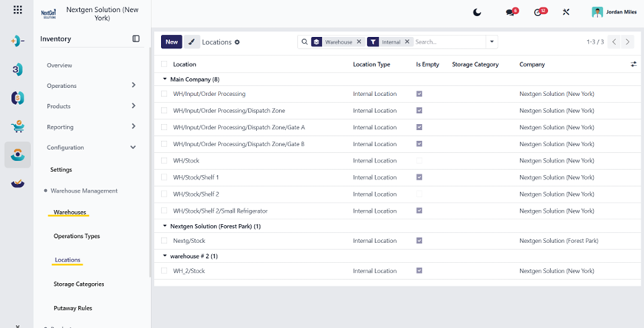Select the WH/Input/Order Processing row checkbox
644x328 pixels.
pyautogui.click(x=164, y=94)
